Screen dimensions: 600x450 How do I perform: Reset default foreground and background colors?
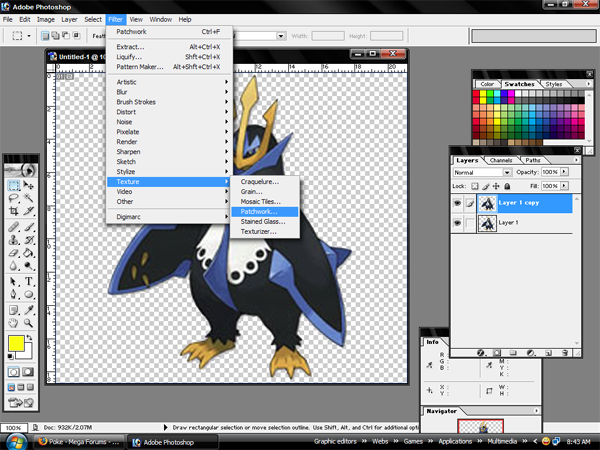tap(10, 356)
